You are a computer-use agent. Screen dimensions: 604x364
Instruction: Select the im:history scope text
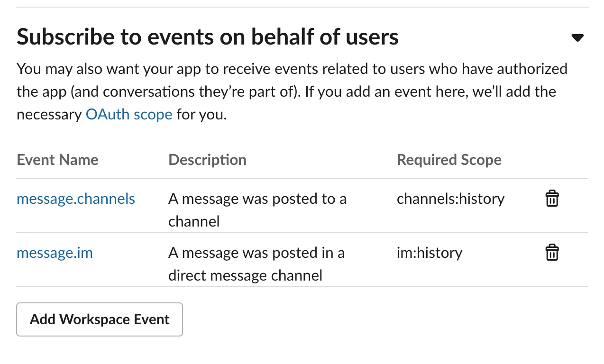(x=429, y=253)
